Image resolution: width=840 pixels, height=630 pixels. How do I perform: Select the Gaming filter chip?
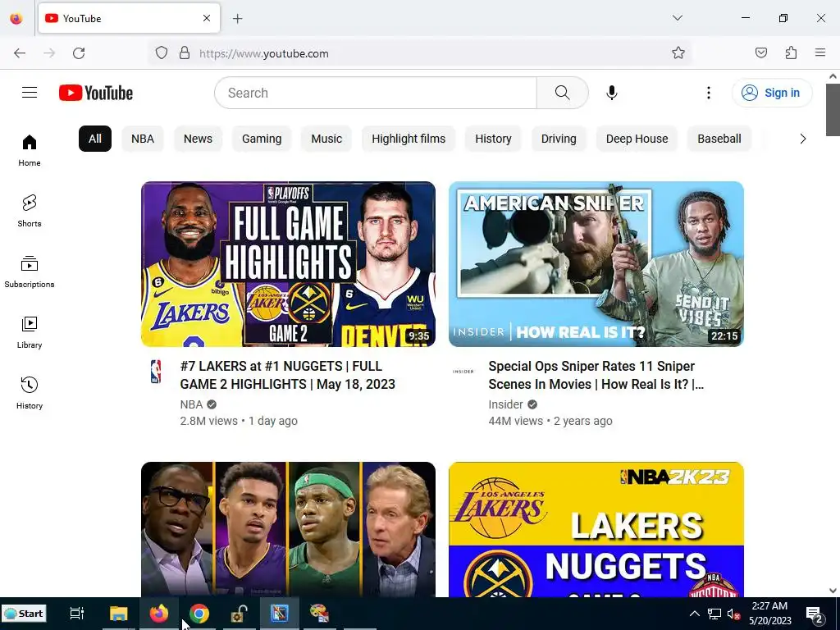pyautogui.click(x=262, y=139)
